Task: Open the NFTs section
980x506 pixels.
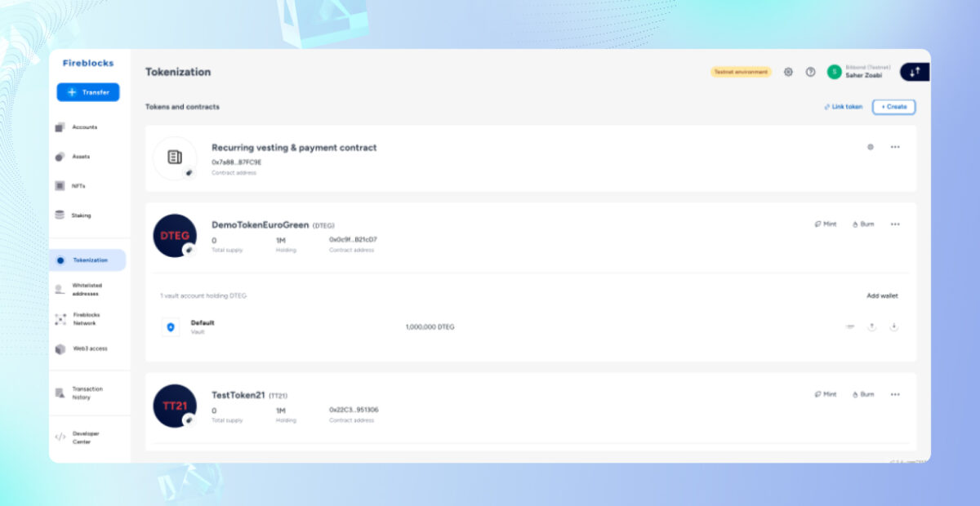Action: coord(79,185)
